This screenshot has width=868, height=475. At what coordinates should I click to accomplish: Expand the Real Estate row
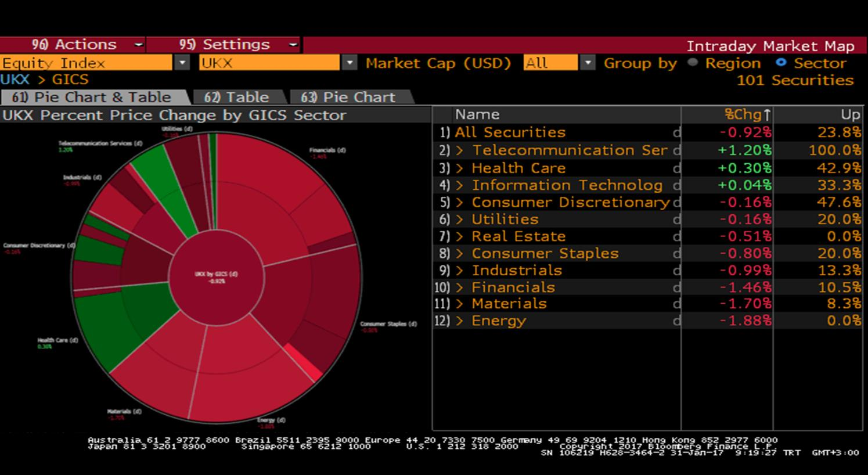point(459,236)
